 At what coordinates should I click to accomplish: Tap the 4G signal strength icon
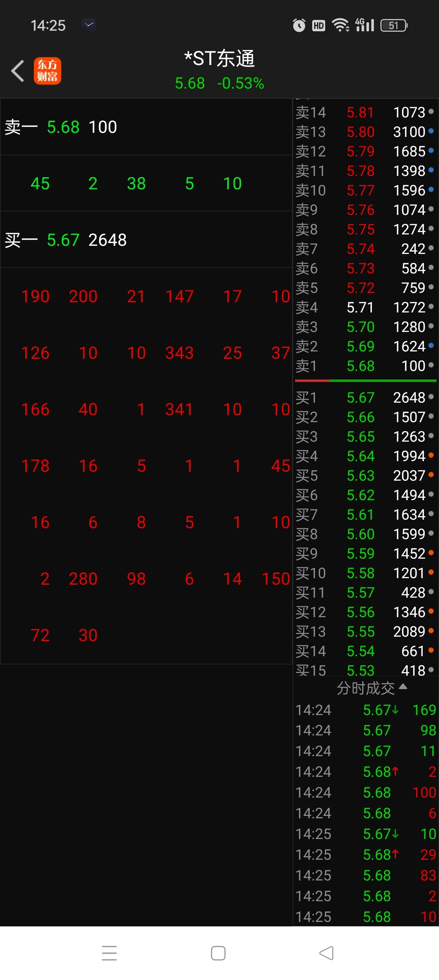pos(365,25)
